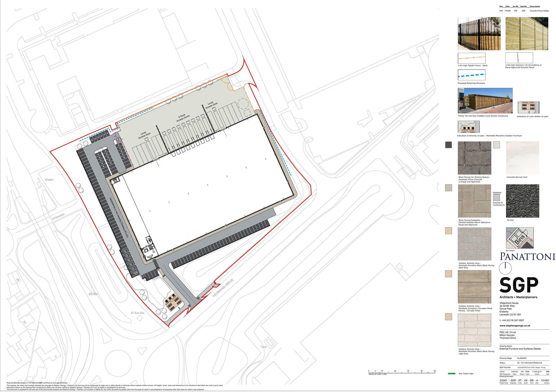Open the timber cycle shelter compound photo
556x392 pixels.
coord(485,101)
